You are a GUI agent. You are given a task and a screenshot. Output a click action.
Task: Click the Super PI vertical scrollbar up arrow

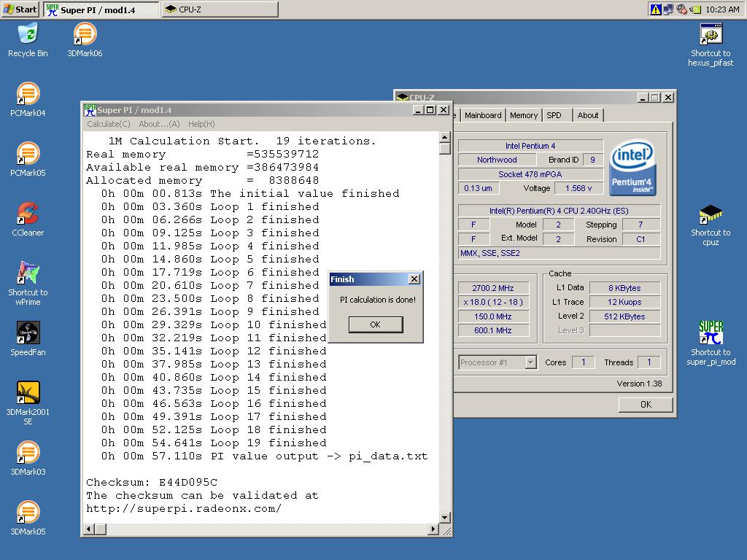(444, 138)
